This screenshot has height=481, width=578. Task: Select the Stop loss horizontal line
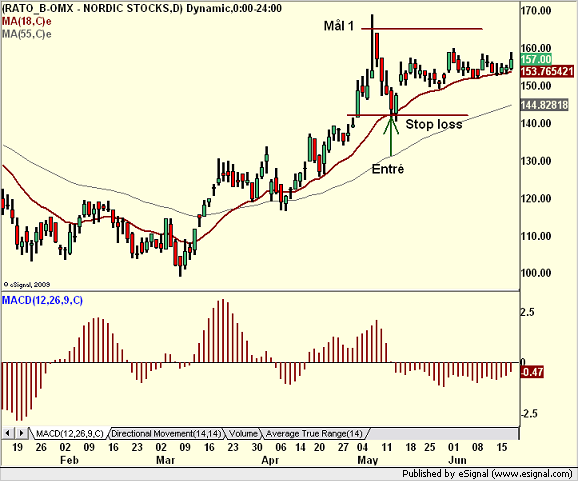(407, 115)
